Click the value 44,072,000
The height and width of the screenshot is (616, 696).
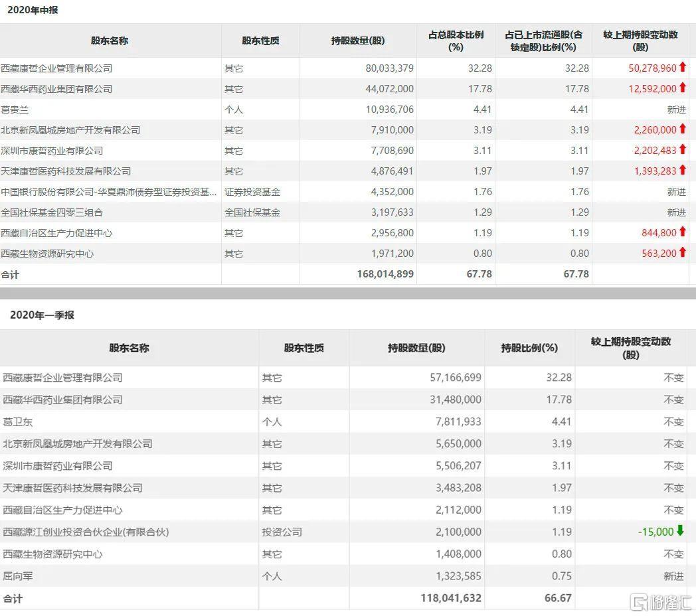point(389,89)
